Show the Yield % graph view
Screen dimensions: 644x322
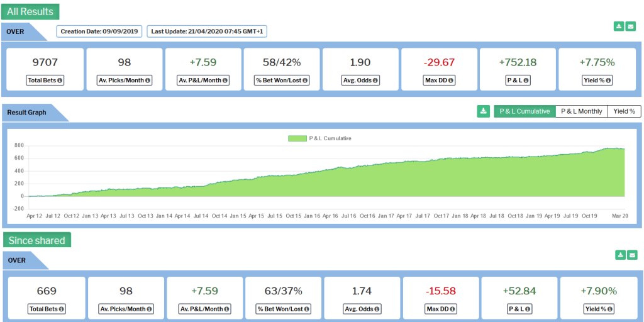[624, 111]
